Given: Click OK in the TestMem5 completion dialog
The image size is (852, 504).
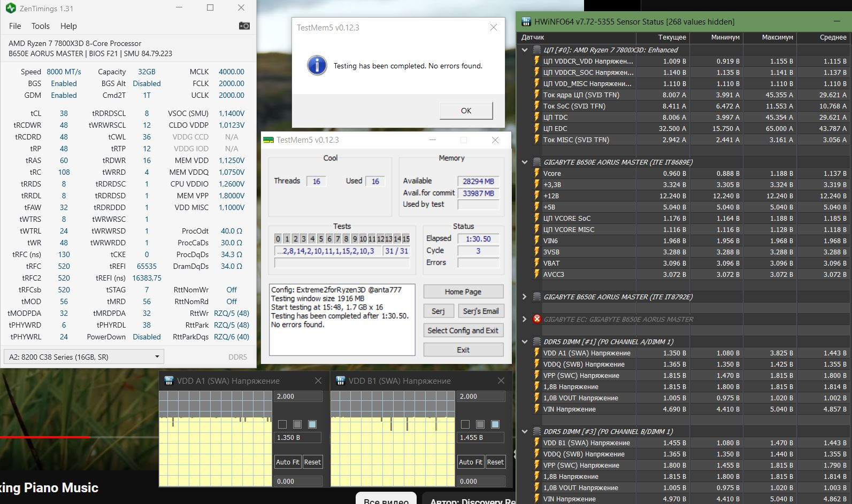Looking at the screenshot, I should [466, 111].
